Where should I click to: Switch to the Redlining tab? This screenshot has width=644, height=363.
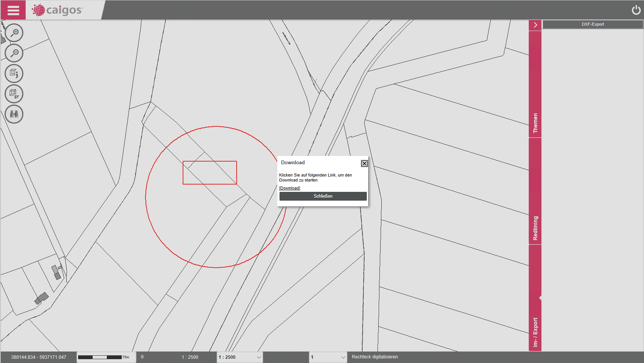point(535,228)
